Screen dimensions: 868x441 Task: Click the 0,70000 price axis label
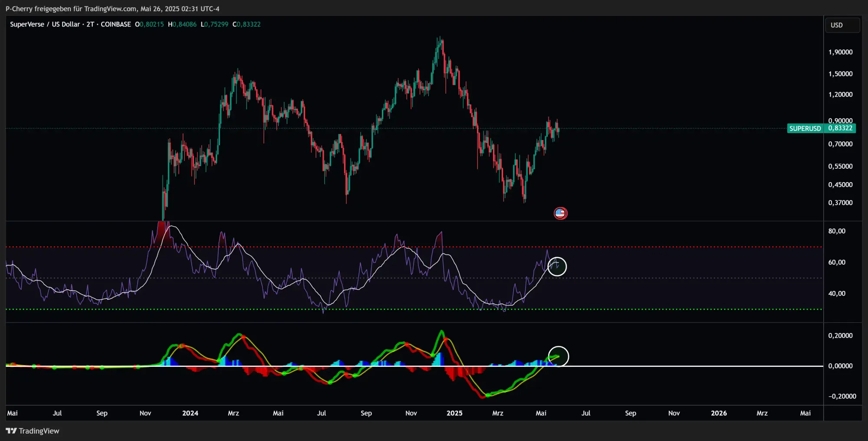(840, 144)
